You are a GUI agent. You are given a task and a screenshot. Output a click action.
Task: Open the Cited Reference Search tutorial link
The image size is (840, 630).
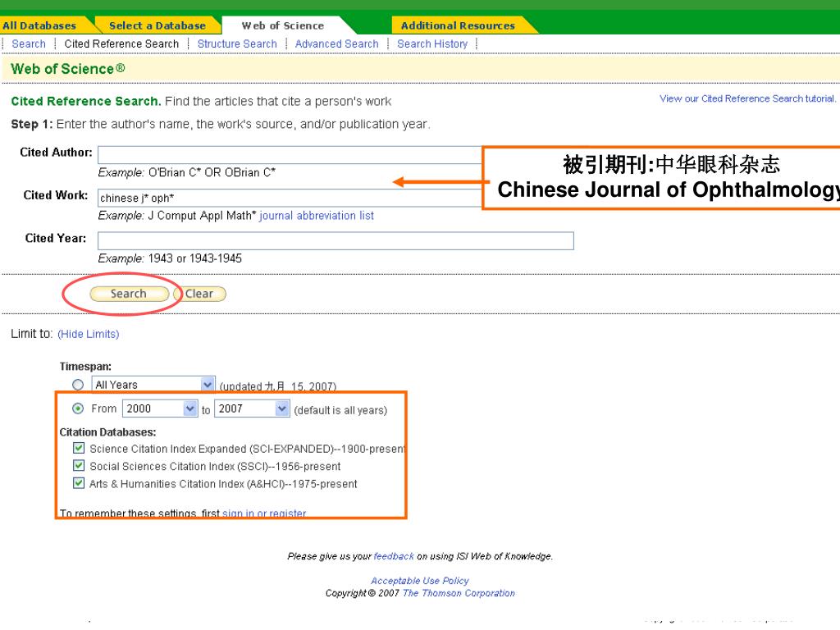click(x=748, y=98)
